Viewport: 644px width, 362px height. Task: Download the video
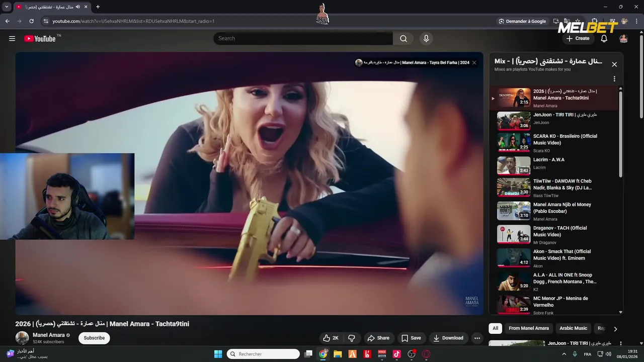click(448, 338)
